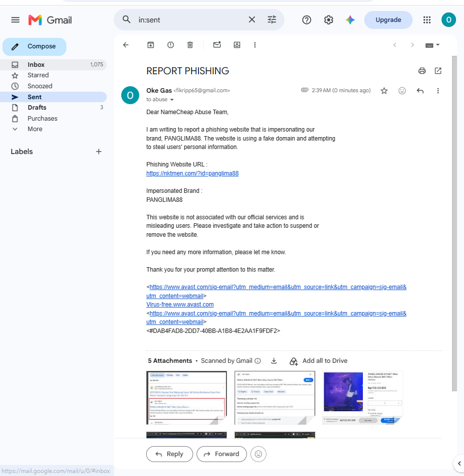Open the Settings gear icon
The height and width of the screenshot is (476, 464).
(x=328, y=20)
